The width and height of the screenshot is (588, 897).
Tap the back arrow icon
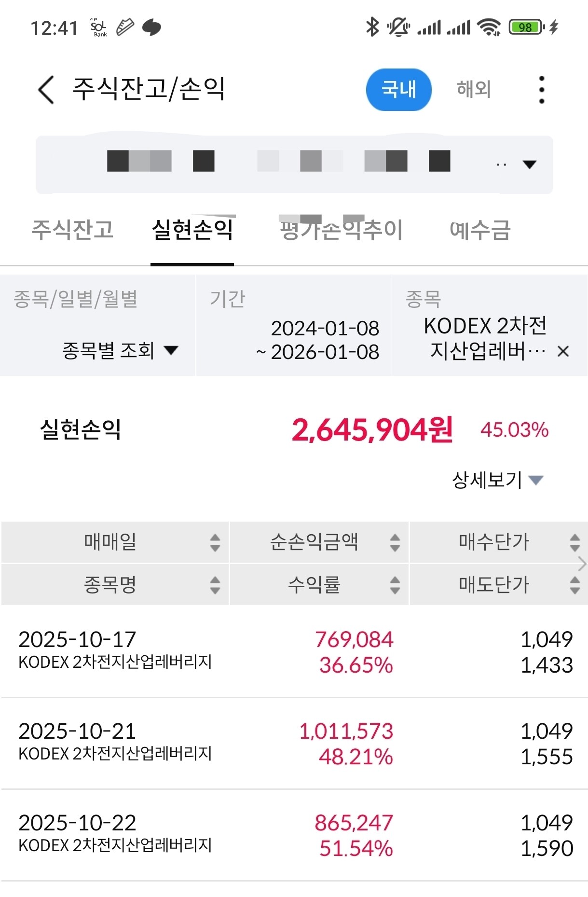point(46,90)
